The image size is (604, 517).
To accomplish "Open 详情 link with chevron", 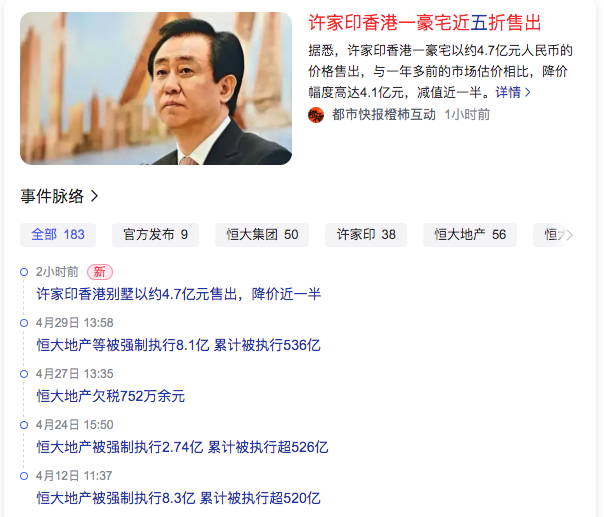I will 513,92.
